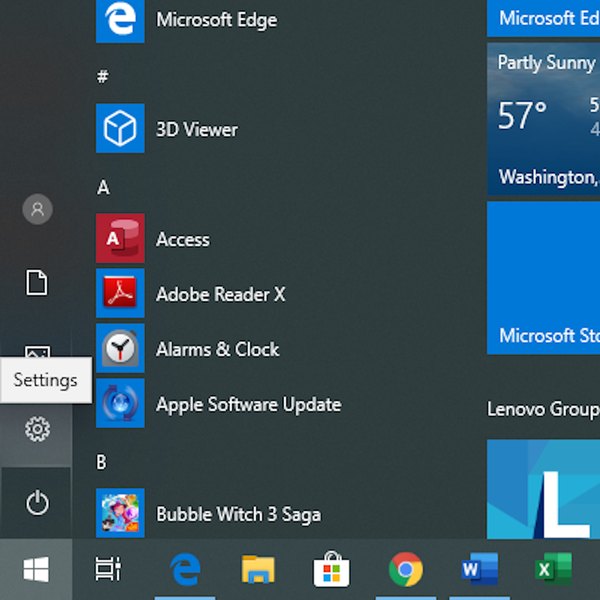Open Google Chrome from the taskbar
The width and height of the screenshot is (600, 600).
pos(406,569)
